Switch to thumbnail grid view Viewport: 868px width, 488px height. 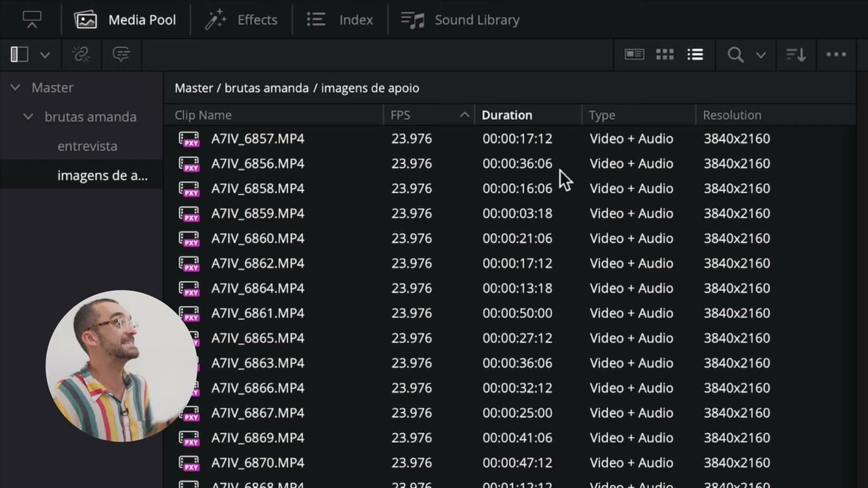[665, 54]
